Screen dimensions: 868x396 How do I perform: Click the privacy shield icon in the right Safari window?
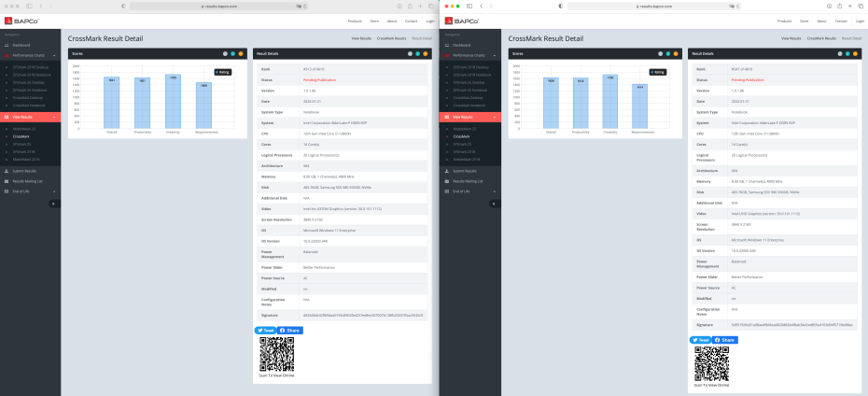point(560,7)
